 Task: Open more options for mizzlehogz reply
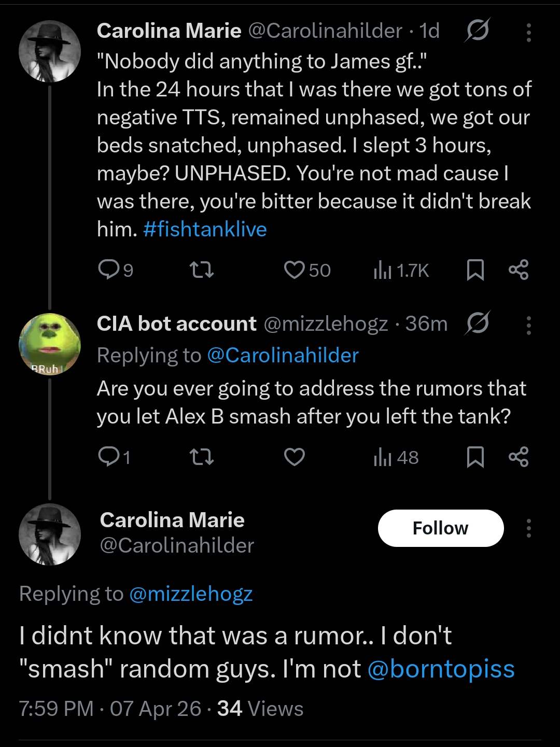coord(528,325)
